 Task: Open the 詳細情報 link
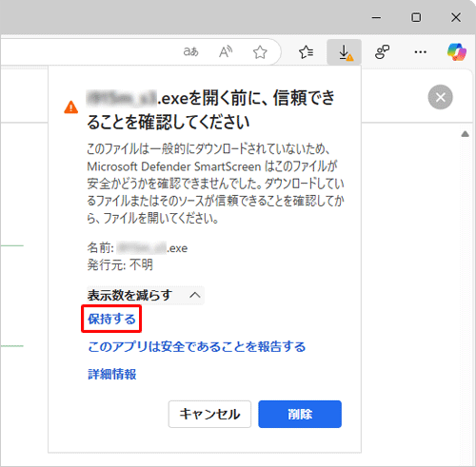pyautogui.click(x=112, y=374)
